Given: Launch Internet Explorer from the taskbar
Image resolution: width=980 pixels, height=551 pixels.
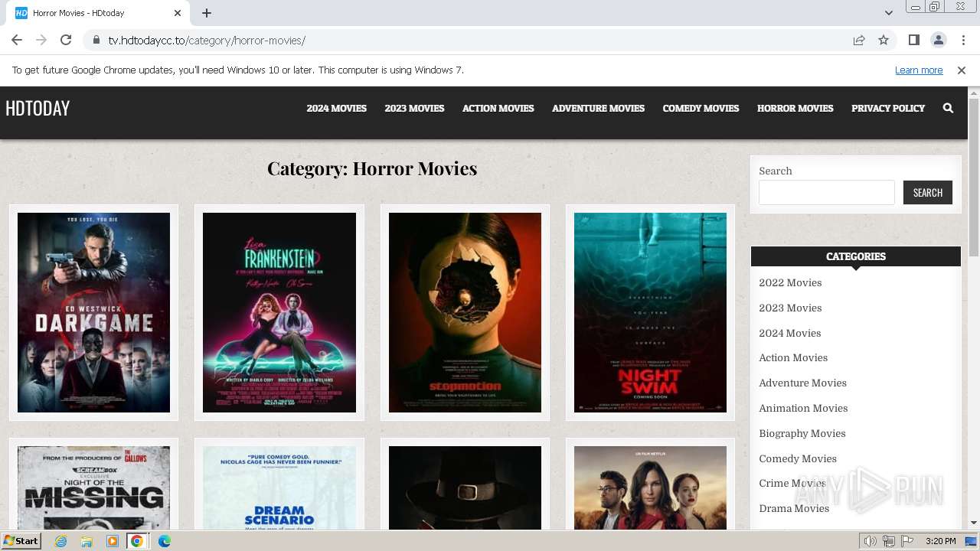Looking at the screenshot, I should click(x=60, y=541).
